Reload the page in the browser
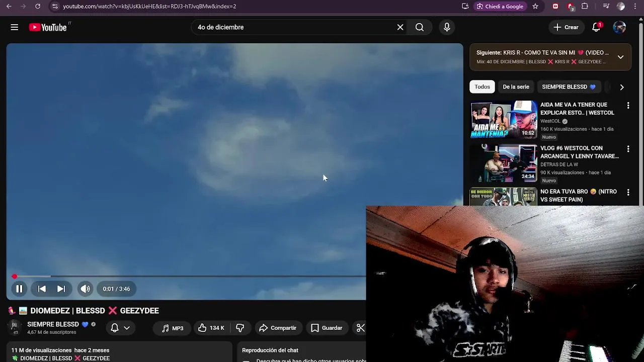This screenshot has height=362, width=644. coord(38,6)
